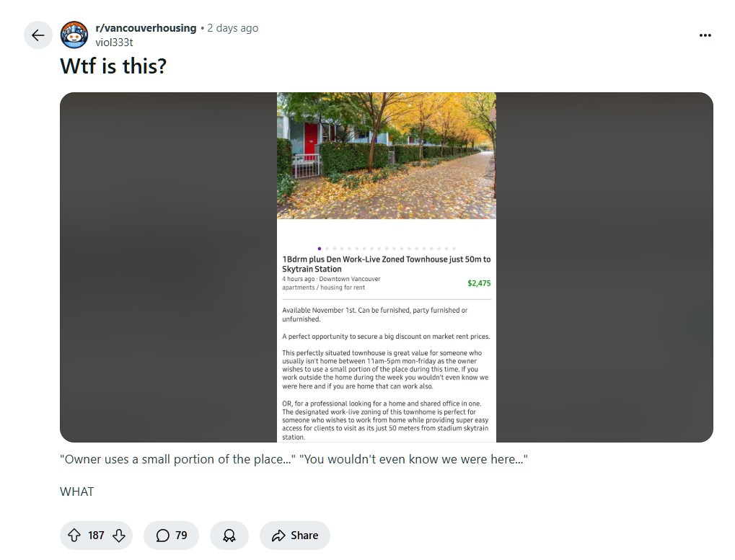
Task: Upvote the post
Action: click(74, 535)
